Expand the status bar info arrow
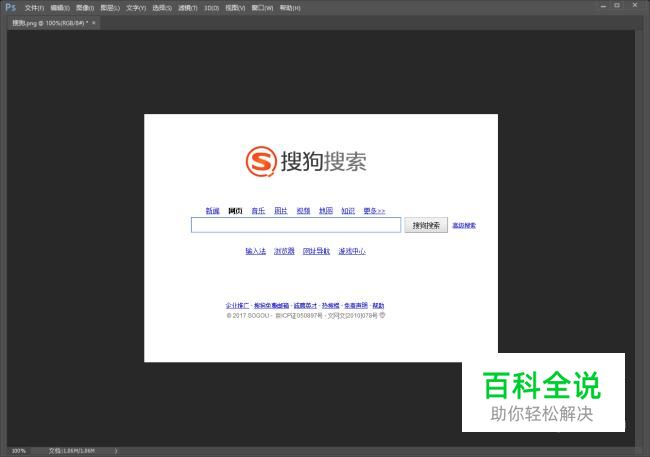The width and height of the screenshot is (650, 457). 116,451
